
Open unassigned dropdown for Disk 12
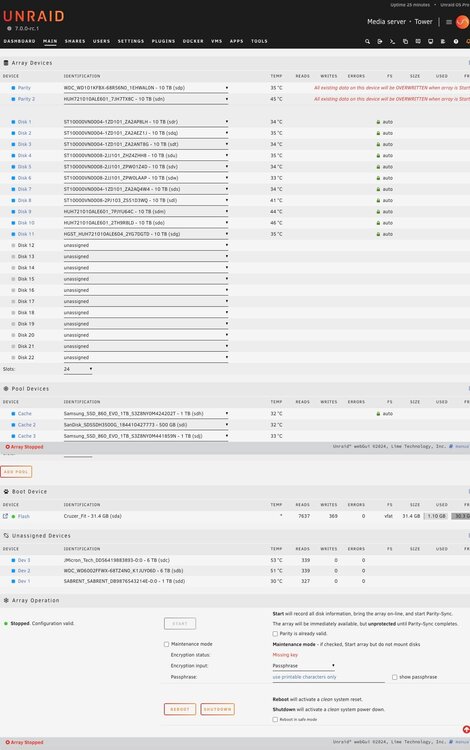coord(146,245)
